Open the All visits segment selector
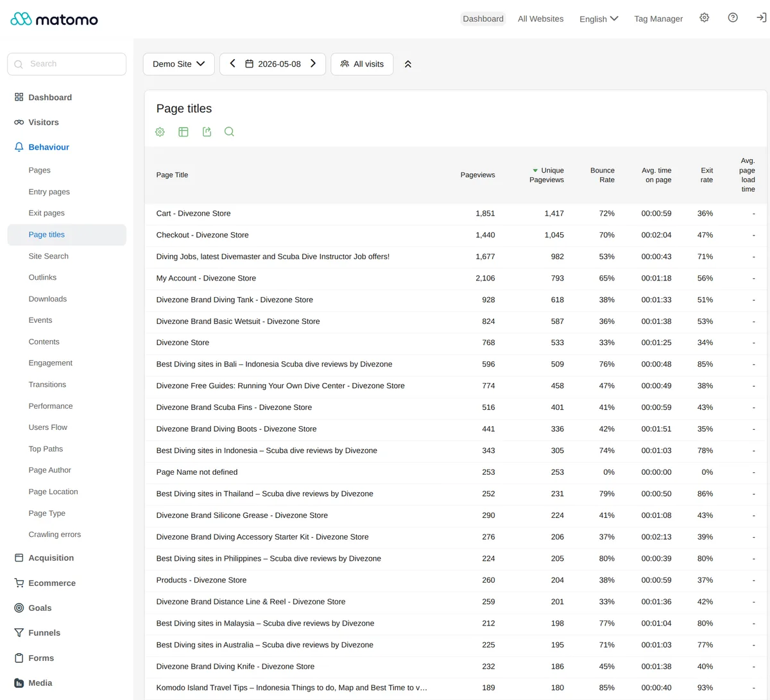 [362, 64]
